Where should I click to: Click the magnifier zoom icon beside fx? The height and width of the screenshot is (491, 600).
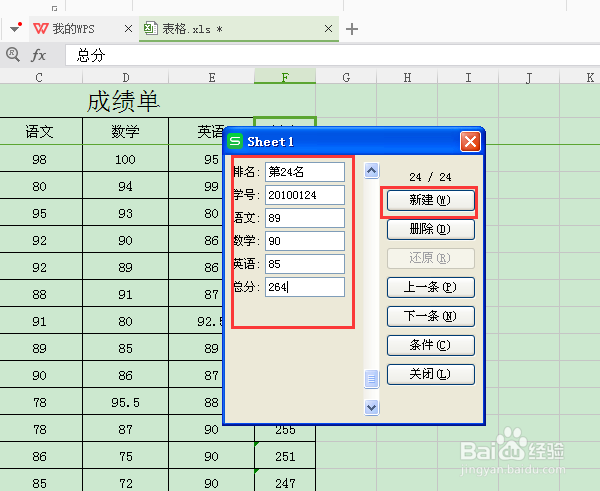coord(13,54)
